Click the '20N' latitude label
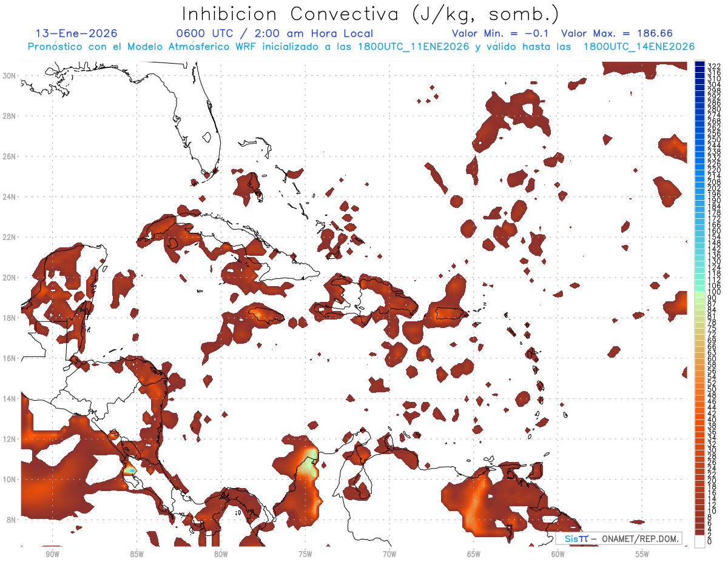 tap(10, 278)
